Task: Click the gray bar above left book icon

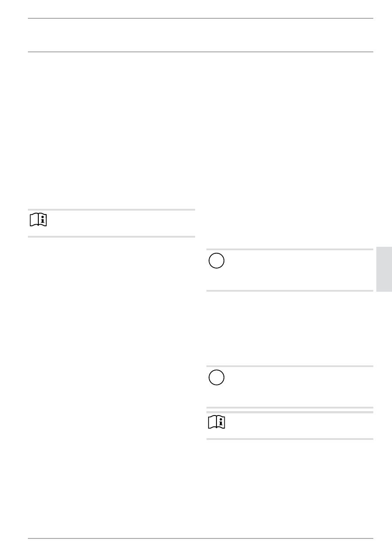Action: click(x=111, y=210)
